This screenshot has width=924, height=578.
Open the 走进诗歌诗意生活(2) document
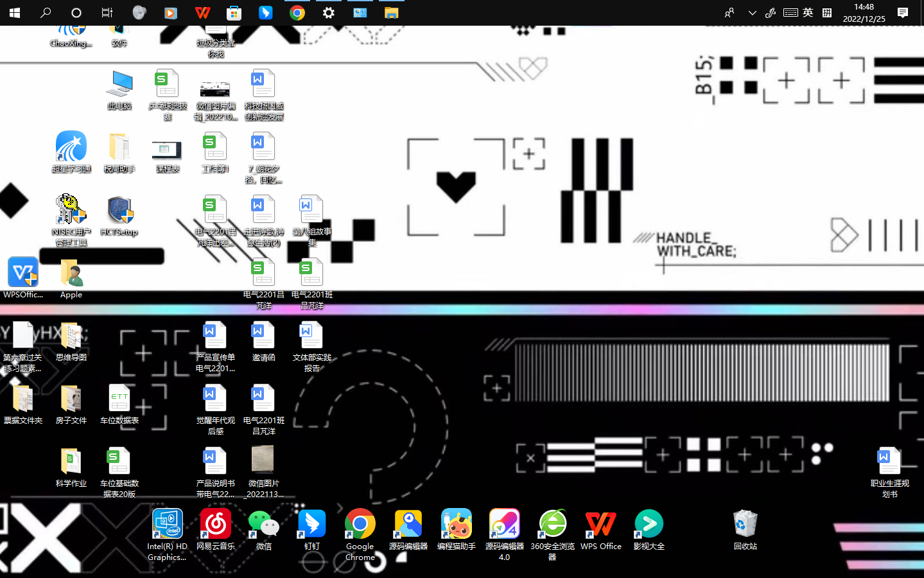point(264,221)
